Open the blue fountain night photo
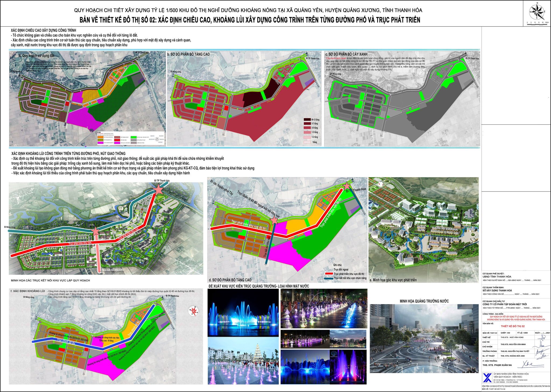Screen dimensions: 551x392 coord(243,313)
